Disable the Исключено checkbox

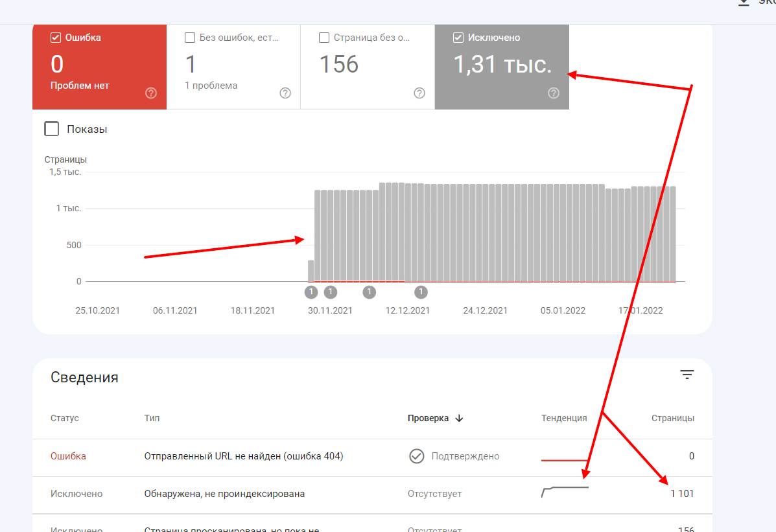click(458, 38)
